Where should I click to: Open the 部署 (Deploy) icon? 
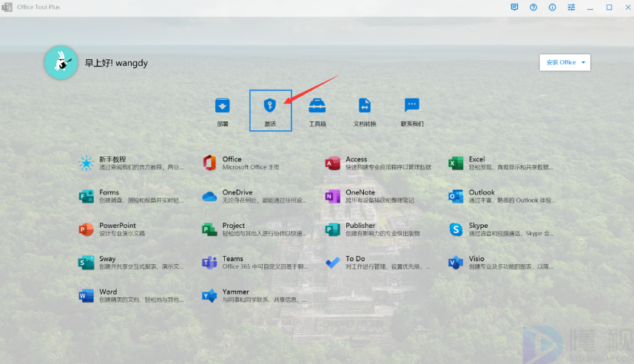[x=223, y=106]
